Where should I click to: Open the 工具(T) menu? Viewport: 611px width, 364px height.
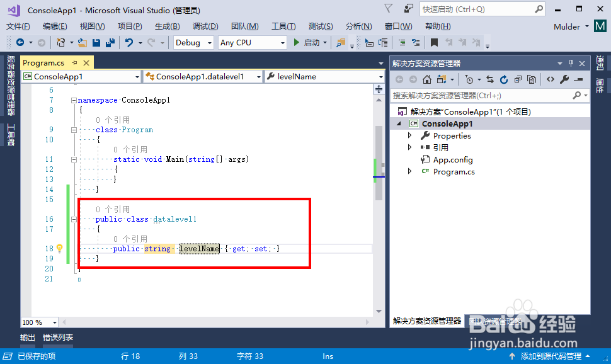[283, 26]
